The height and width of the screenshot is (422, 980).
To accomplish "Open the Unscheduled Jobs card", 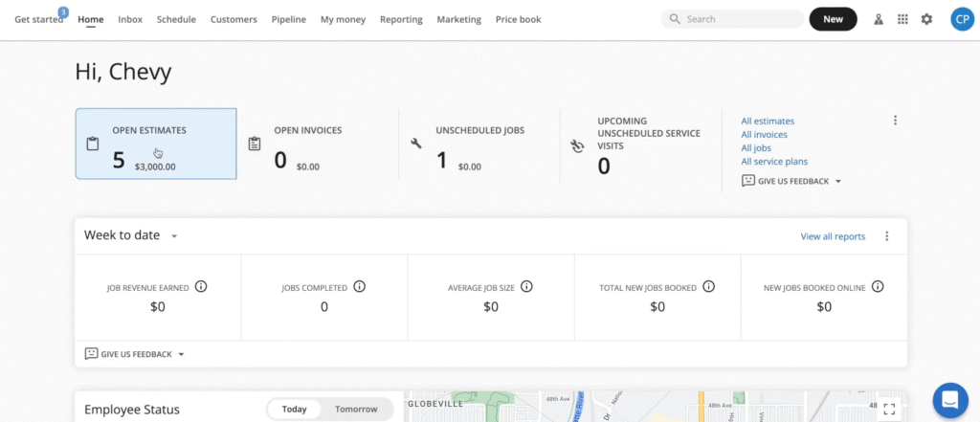I will 479,144.
